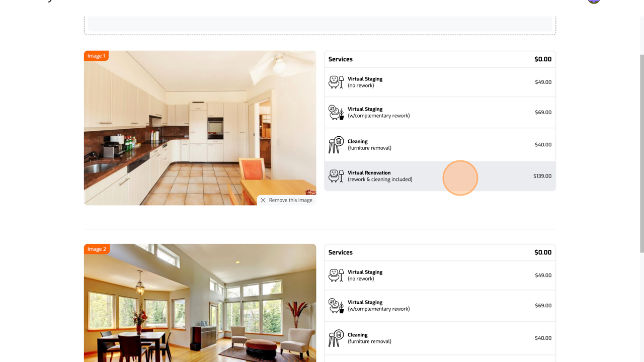Click Image 2 services total $0.00
644x362 pixels.
pyautogui.click(x=543, y=252)
